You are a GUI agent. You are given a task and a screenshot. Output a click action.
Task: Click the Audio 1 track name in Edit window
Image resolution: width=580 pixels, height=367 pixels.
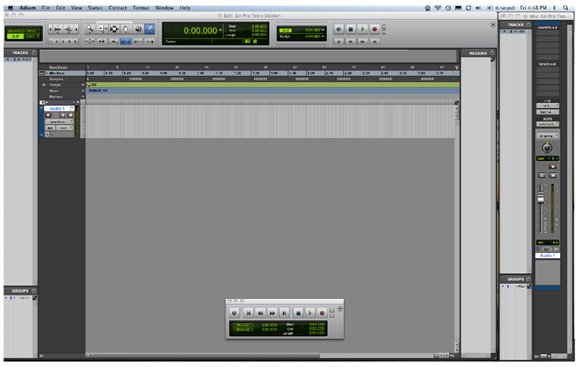pyautogui.click(x=57, y=109)
